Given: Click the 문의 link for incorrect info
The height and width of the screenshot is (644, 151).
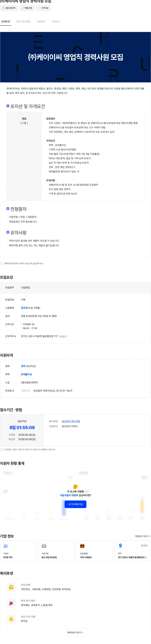Looking at the screenshot, I should pyautogui.click(x=34, y=263).
